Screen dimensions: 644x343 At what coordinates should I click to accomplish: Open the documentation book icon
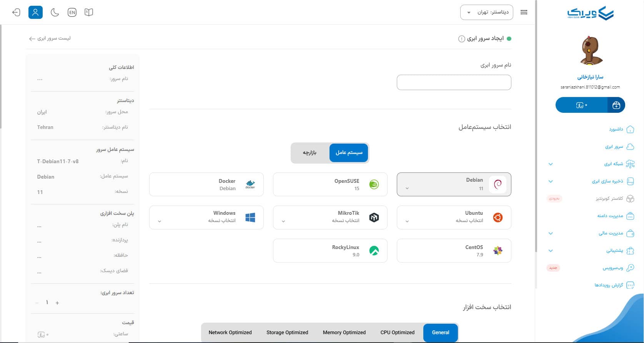89,12
